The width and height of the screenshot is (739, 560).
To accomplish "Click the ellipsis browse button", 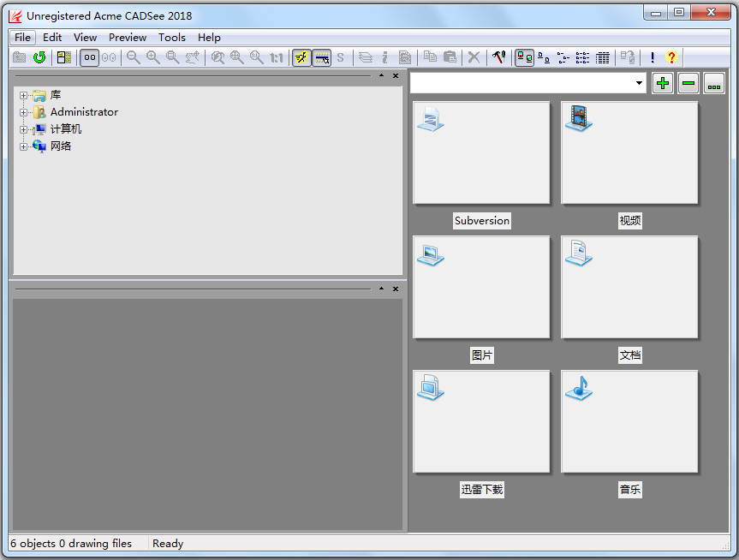I will [x=714, y=83].
